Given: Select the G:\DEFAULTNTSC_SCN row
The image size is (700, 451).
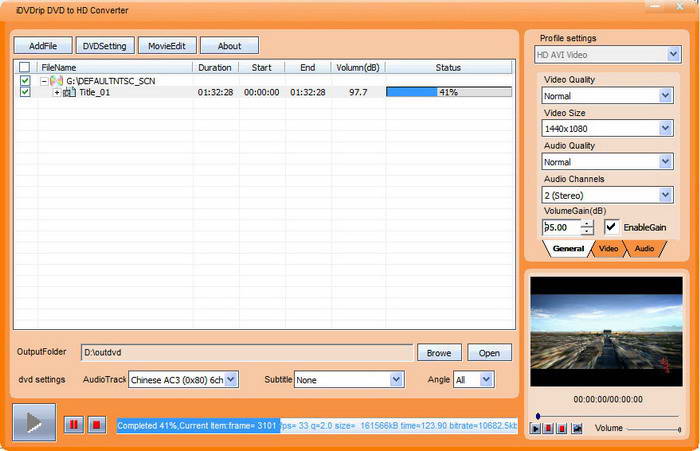Looking at the screenshot, I should (111, 81).
